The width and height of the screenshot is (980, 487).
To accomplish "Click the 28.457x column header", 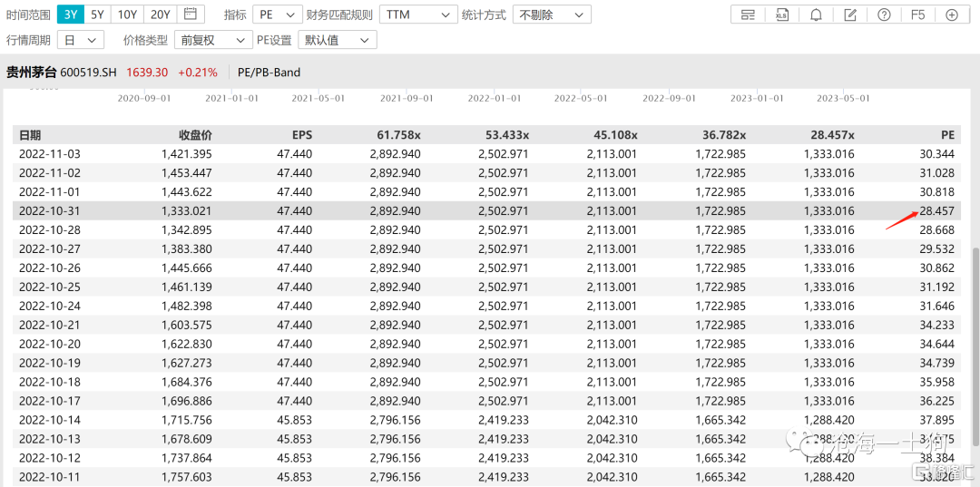I will [x=832, y=135].
